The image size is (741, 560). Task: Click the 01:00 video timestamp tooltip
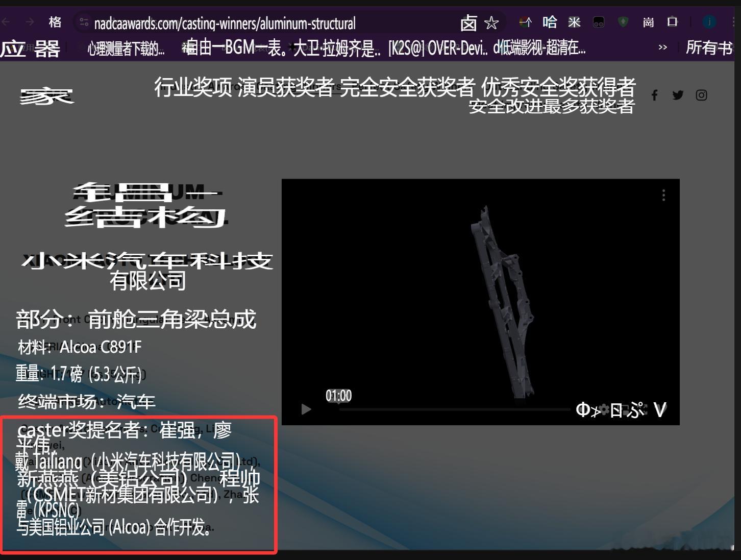click(339, 396)
